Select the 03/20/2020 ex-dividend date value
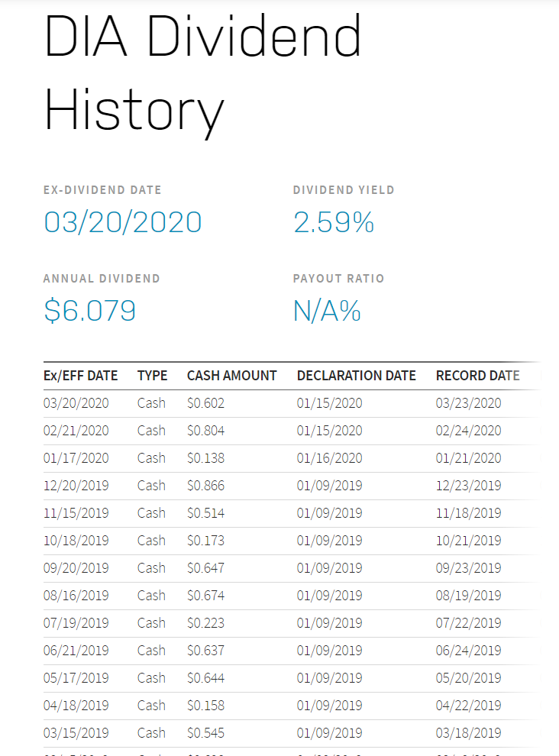 [123, 222]
